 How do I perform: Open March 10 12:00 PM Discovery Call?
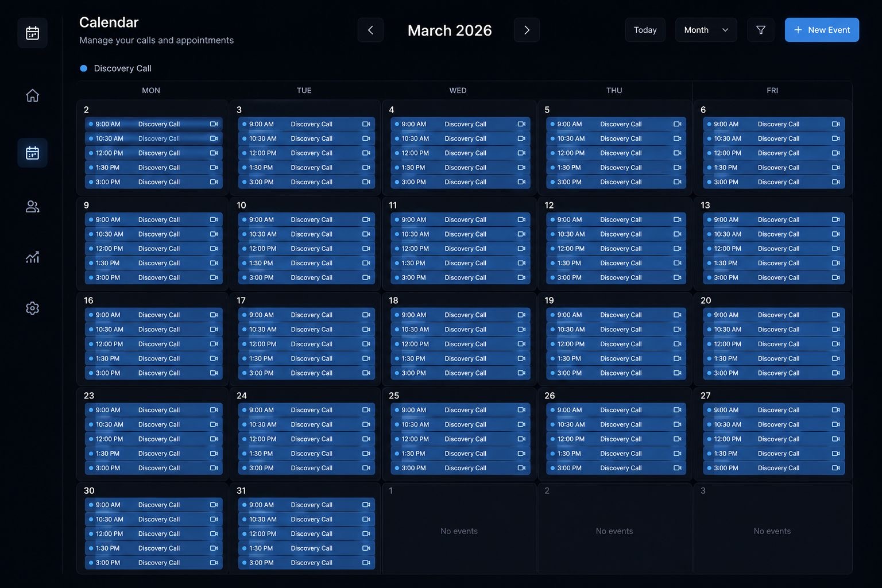click(x=307, y=249)
